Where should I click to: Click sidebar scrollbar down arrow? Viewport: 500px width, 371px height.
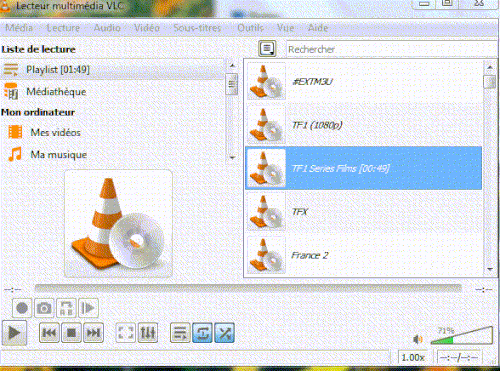(x=232, y=158)
